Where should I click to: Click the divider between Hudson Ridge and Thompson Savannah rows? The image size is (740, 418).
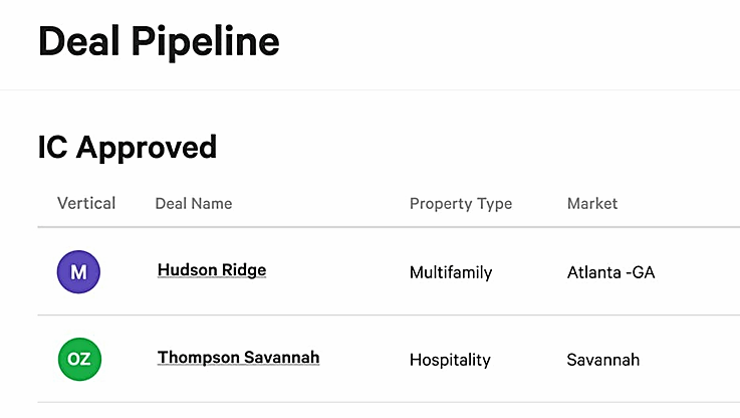pos(389,315)
